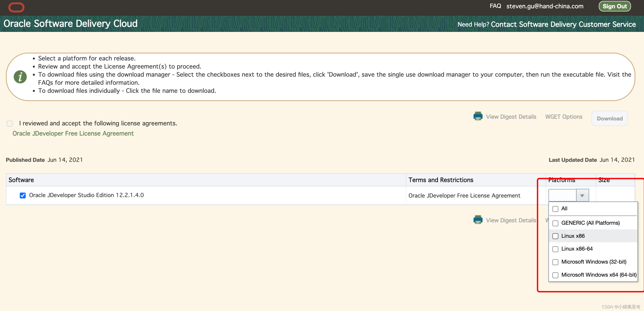Click the top View Digest Details printer icon

coord(478,116)
